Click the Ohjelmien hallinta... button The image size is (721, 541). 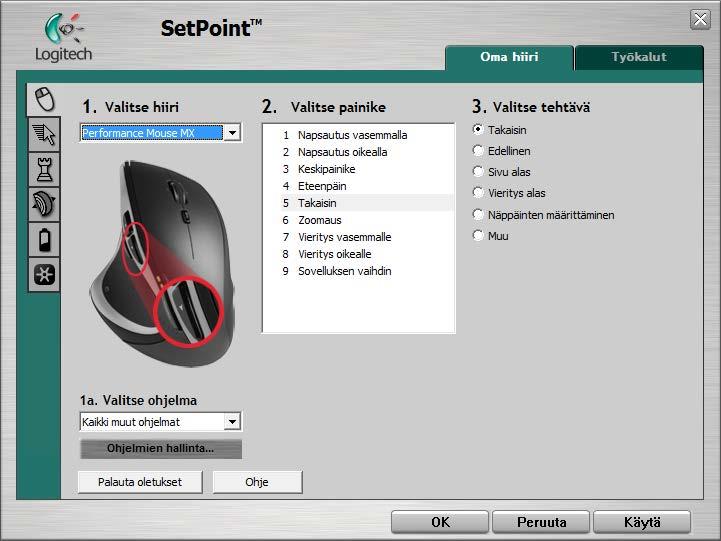[160, 448]
